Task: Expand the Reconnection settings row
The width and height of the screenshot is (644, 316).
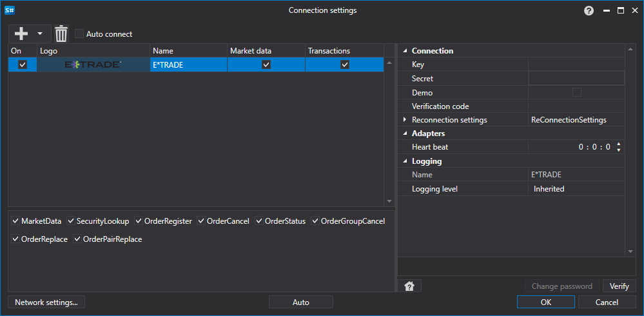Action: pos(405,119)
